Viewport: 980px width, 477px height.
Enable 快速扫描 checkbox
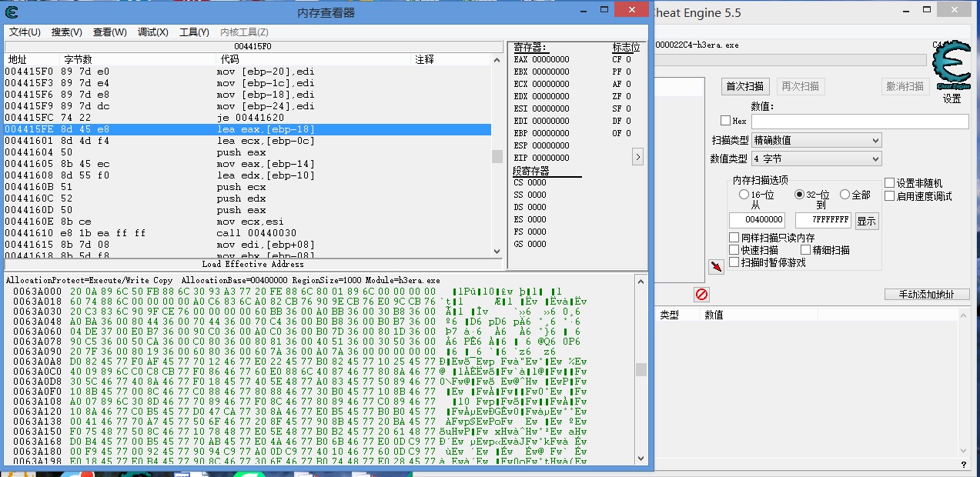(x=734, y=250)
